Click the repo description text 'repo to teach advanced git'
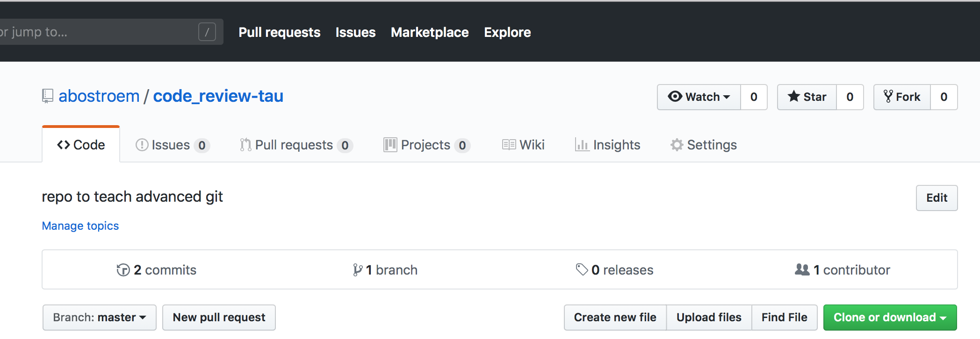Image resolution: width=980 pixels, height=339 pixels. pyautogui.click(x=132, y=197)
